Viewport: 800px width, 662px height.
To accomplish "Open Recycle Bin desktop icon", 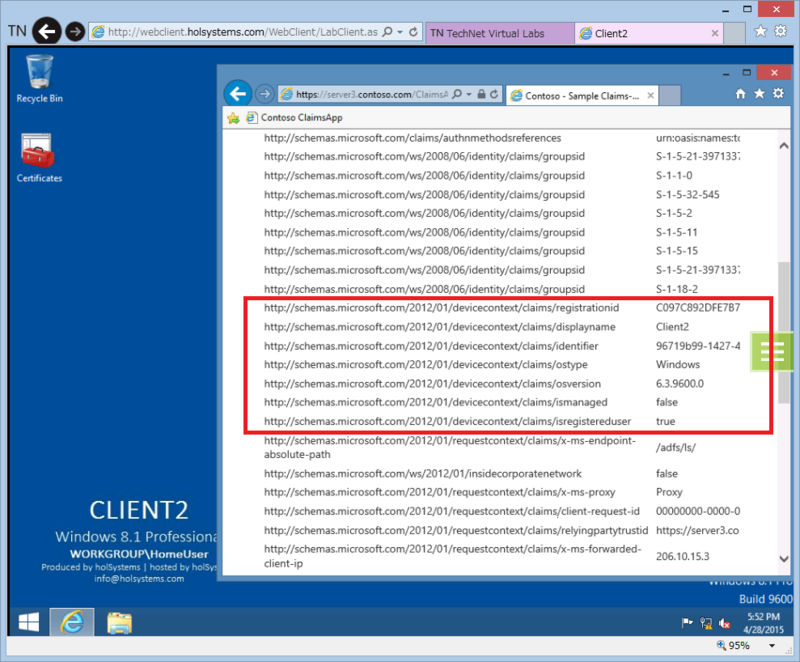I will click(x=39, y=79).
